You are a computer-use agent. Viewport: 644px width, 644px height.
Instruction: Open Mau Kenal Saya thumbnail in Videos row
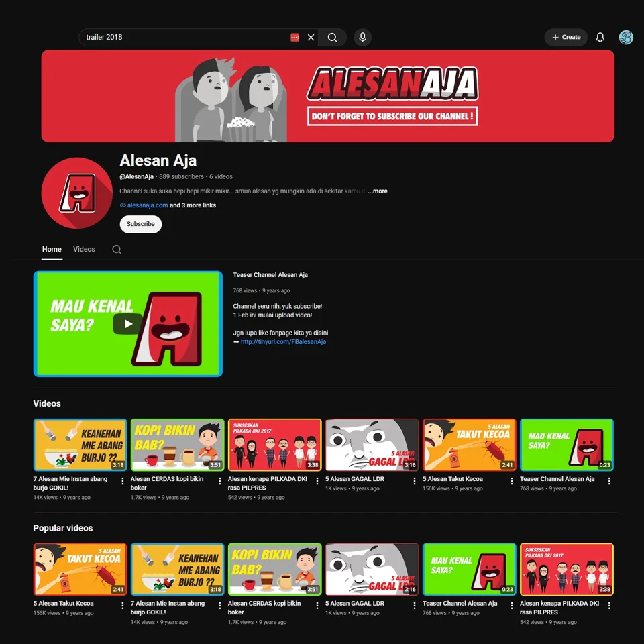pyautogui.click(x=567, y=445)
